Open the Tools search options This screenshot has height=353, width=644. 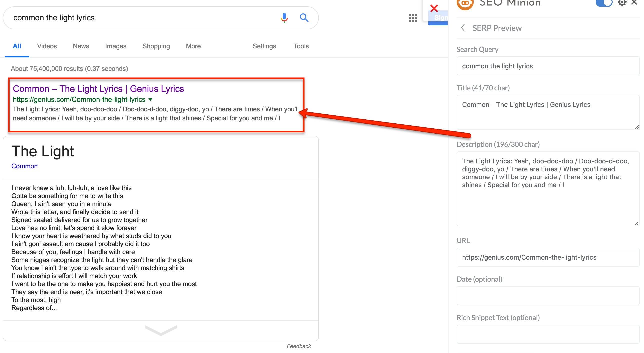pos(301,46)
